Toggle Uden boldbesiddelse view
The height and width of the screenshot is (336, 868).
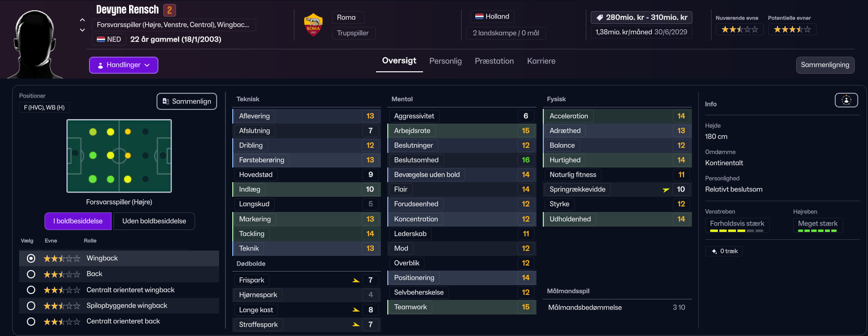(154, 221)
